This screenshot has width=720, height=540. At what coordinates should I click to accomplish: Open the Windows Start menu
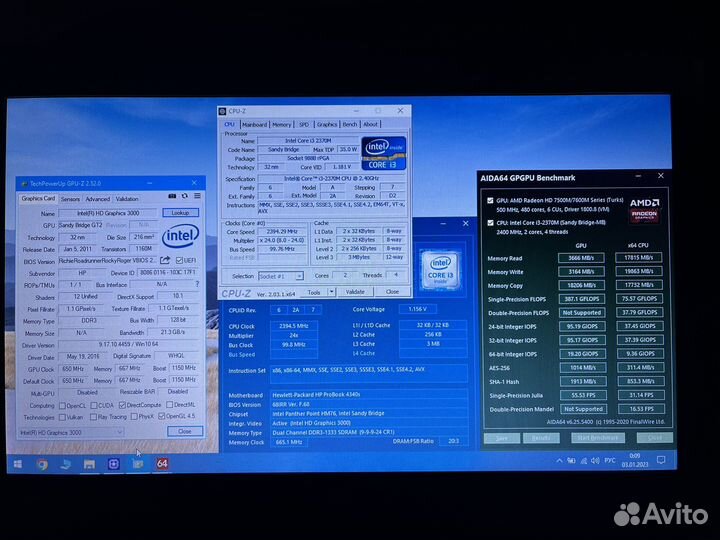18,464
